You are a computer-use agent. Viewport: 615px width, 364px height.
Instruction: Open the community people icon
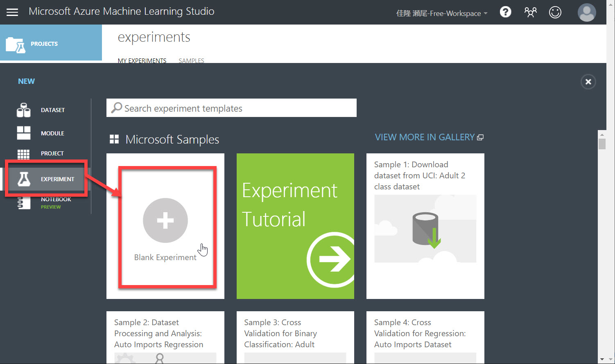(530, 12)
